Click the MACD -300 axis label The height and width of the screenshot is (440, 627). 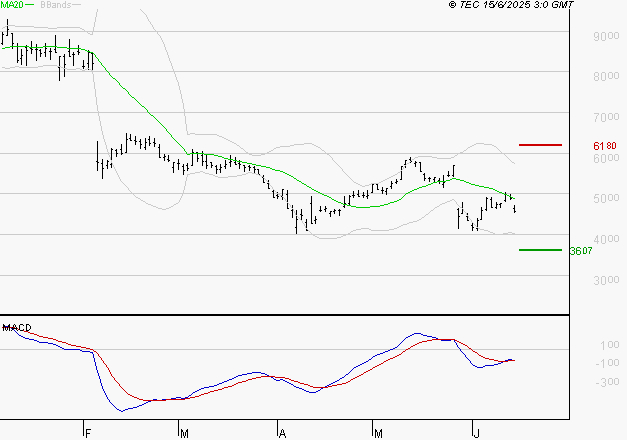tap(607, 382)
